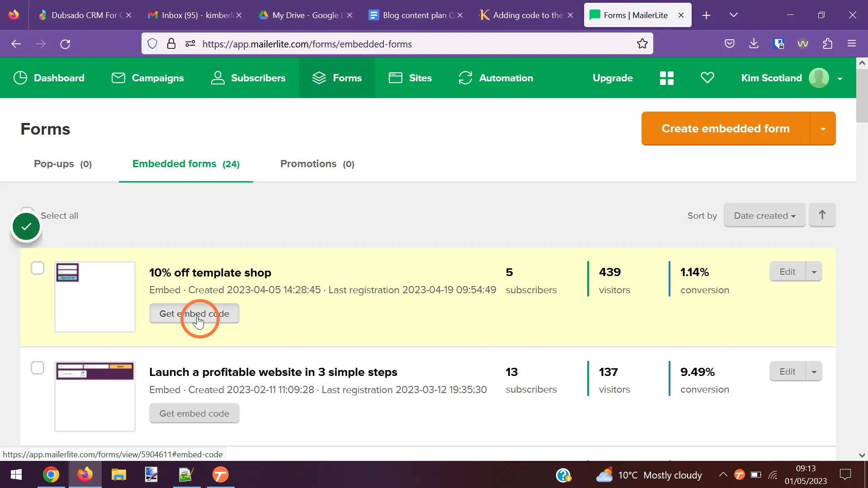868x488 pixels.
Task: Open a new browser tab
Action: coord(706,15)
